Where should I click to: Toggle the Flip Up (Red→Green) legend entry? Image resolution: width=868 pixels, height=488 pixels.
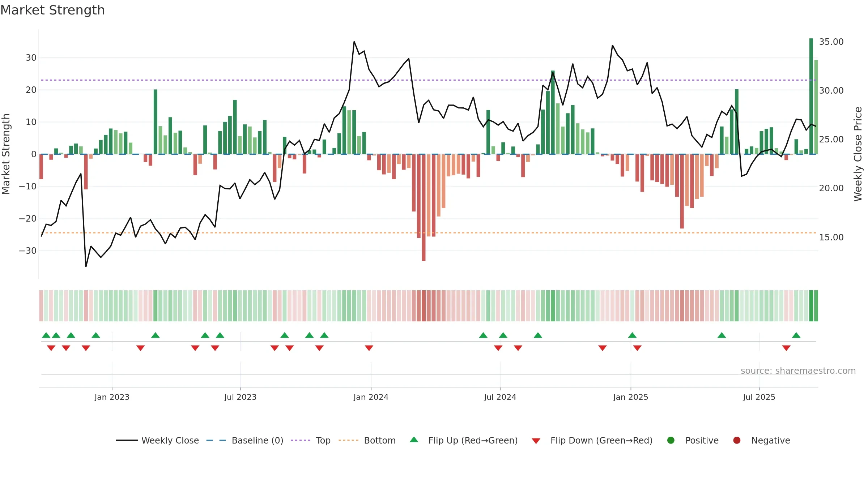464,440
